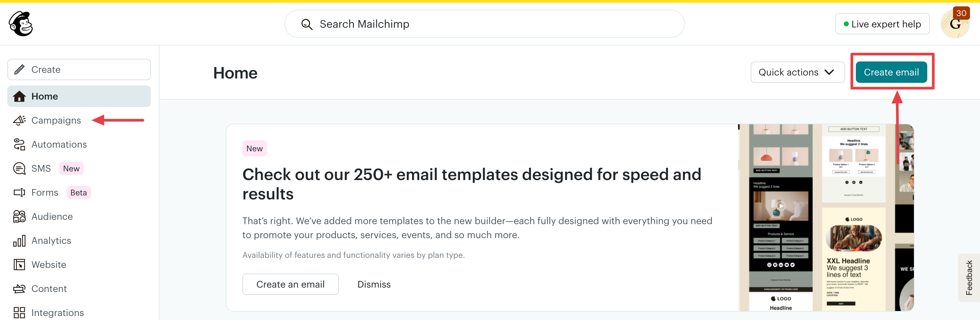
Task: Open the Integrations menu label
Action: pos(57,312)
